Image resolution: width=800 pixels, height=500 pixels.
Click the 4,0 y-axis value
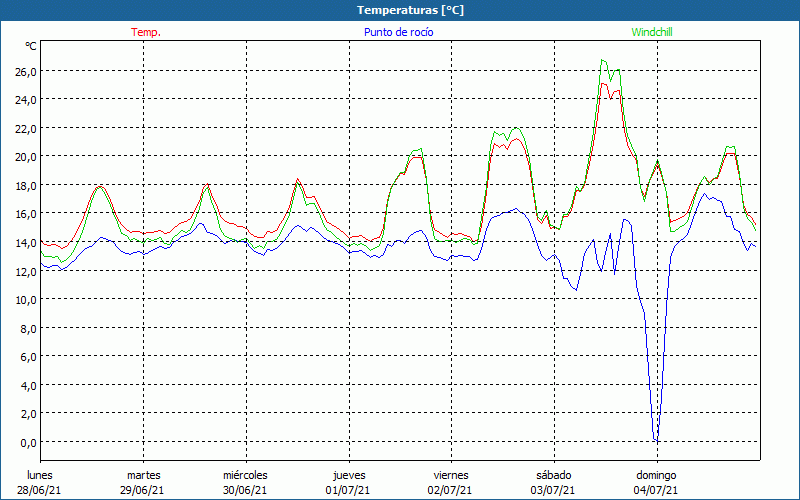point(28,386)
